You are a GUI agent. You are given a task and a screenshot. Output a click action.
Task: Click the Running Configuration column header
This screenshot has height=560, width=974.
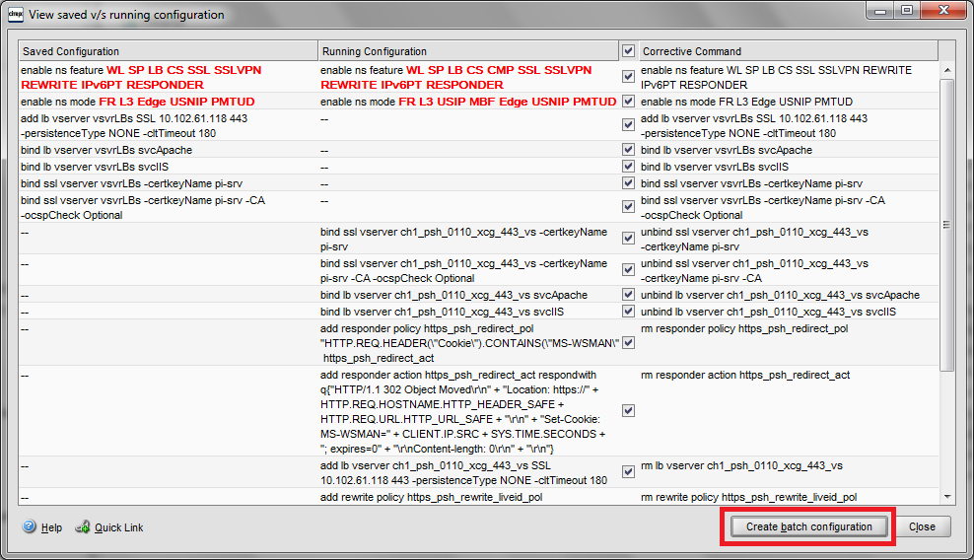coord(467,51)
